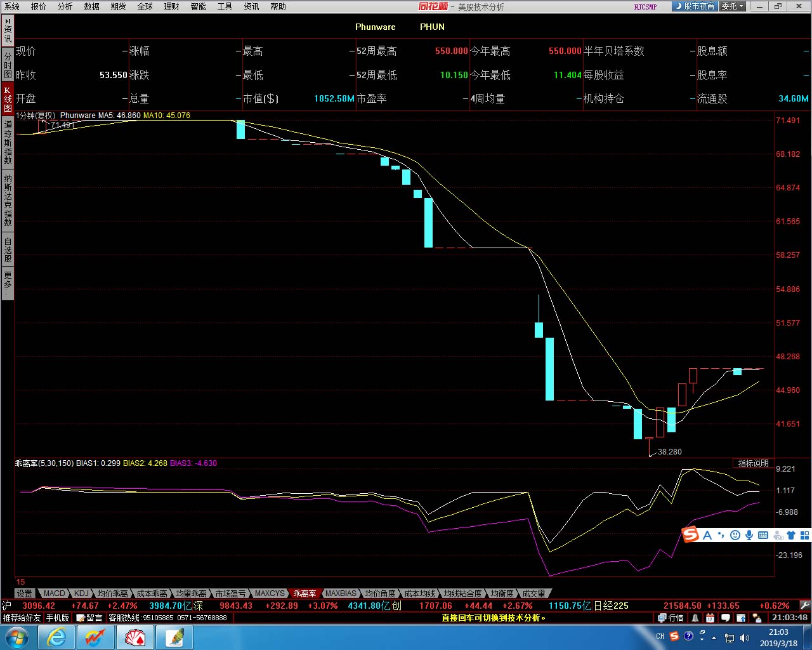Open the Sogou skin shirt icon

791,535
